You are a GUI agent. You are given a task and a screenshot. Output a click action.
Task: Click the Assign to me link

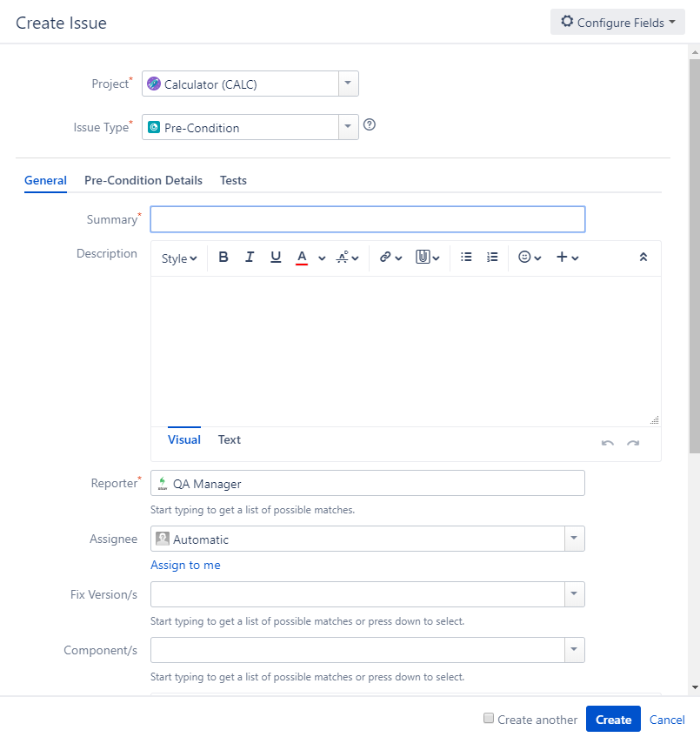(x=185, y=566)
